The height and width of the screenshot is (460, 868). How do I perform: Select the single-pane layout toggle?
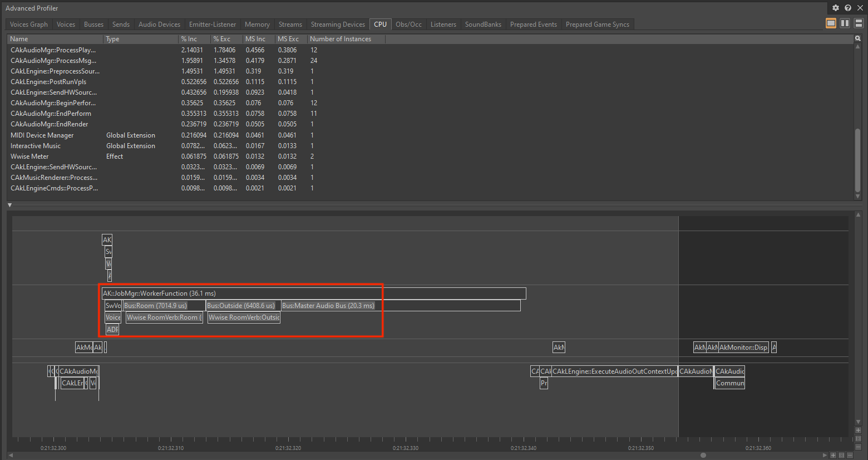click(x=831, y=23)
